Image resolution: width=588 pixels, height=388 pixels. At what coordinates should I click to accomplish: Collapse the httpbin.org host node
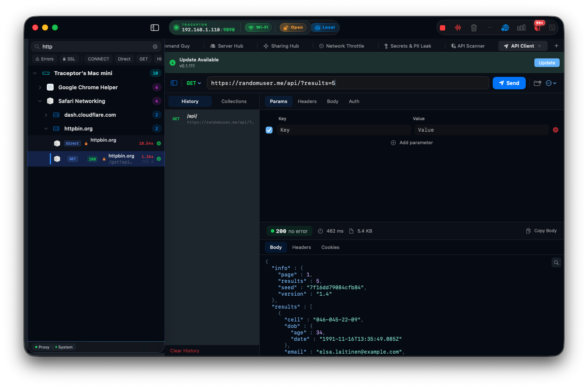tap(46, 129)
